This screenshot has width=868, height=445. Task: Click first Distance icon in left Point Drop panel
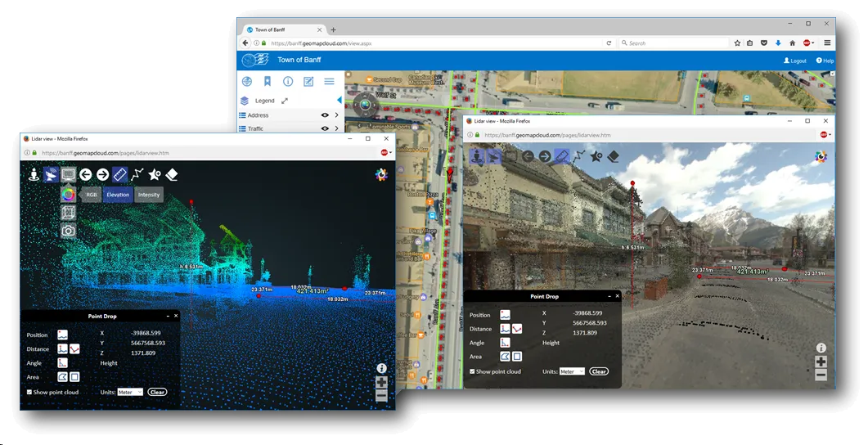(62, 348)
